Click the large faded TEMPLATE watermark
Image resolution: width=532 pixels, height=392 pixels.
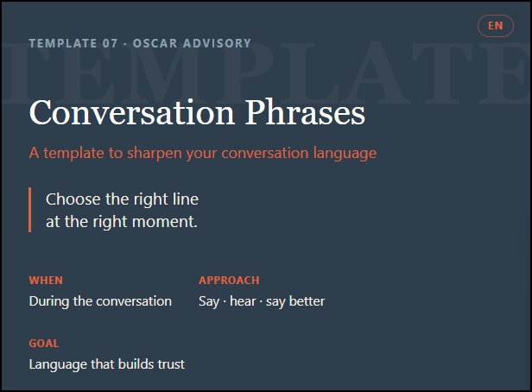266,73
